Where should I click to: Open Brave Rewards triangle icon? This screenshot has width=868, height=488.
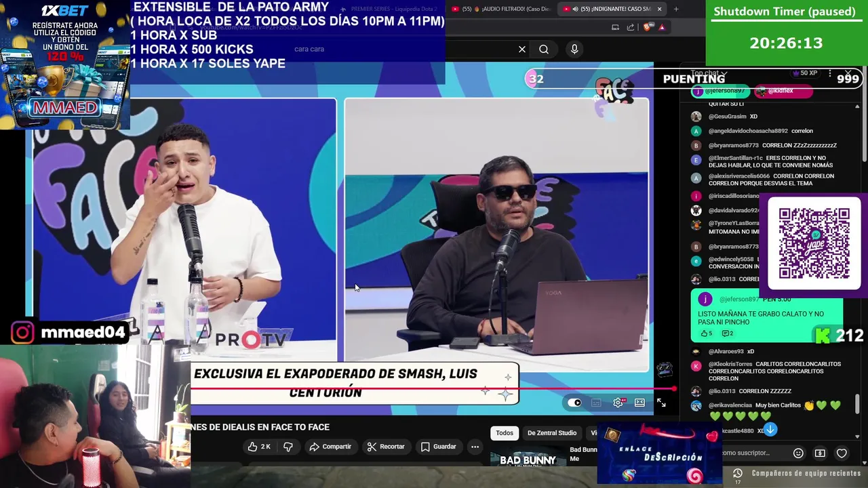[662, 27]
